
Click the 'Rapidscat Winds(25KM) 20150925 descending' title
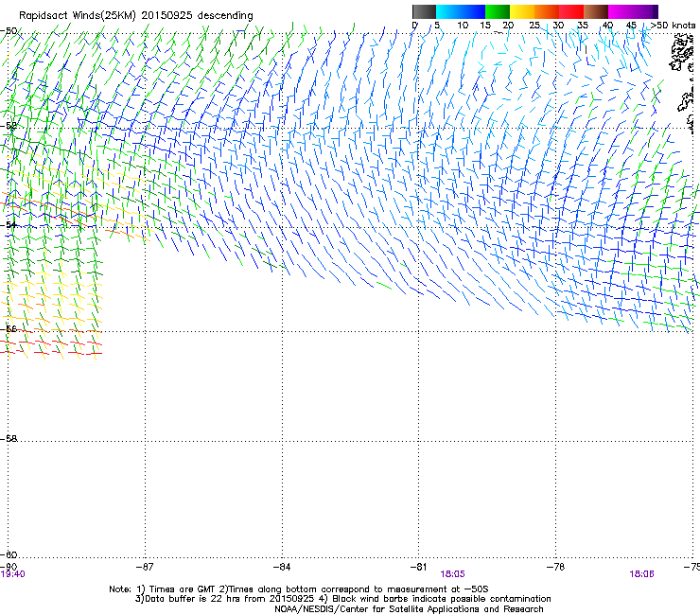(135, 16)
